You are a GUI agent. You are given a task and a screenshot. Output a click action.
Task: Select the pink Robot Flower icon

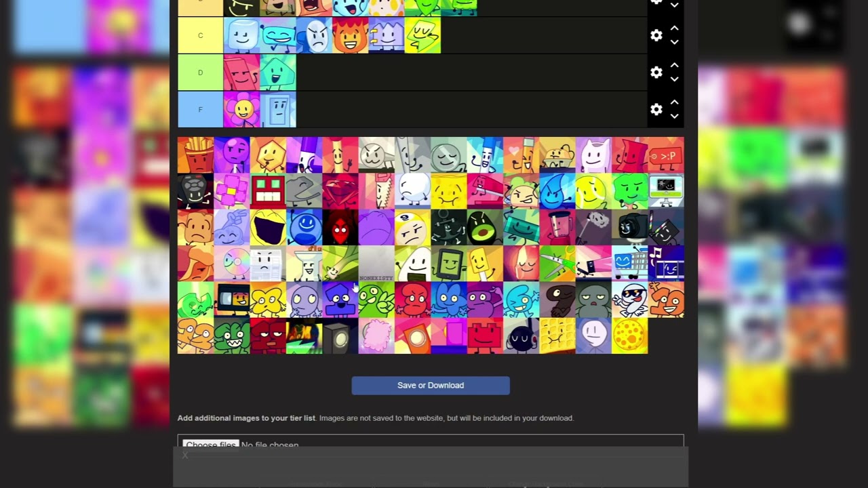point(232,191)
